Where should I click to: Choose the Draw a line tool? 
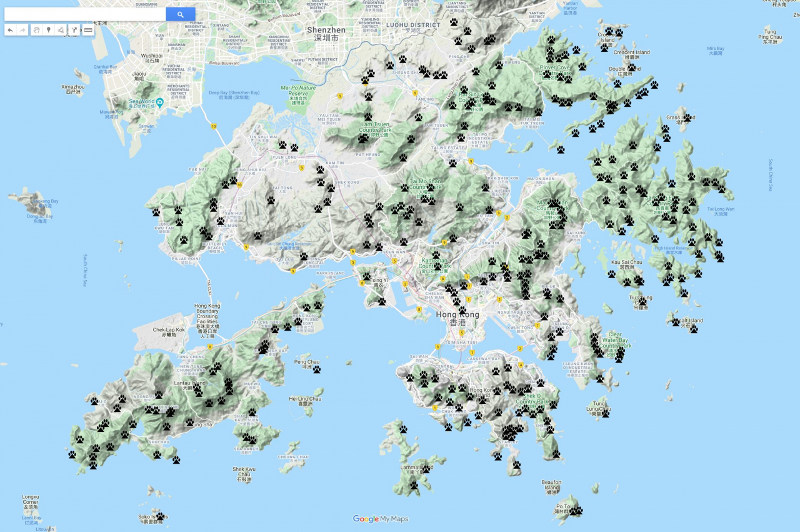pos(61,30)
